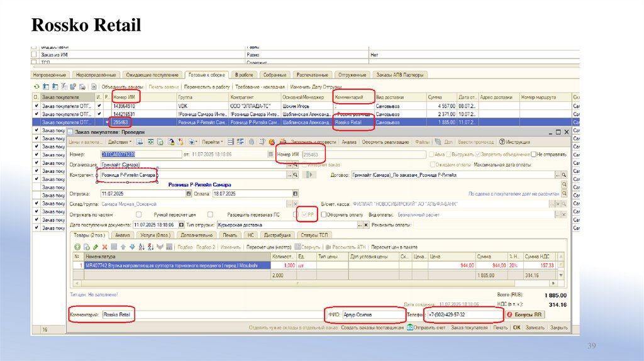Open the ellipsis selector of the Контрагент field
The image size is (644, 361).
(x=289, y=175)
